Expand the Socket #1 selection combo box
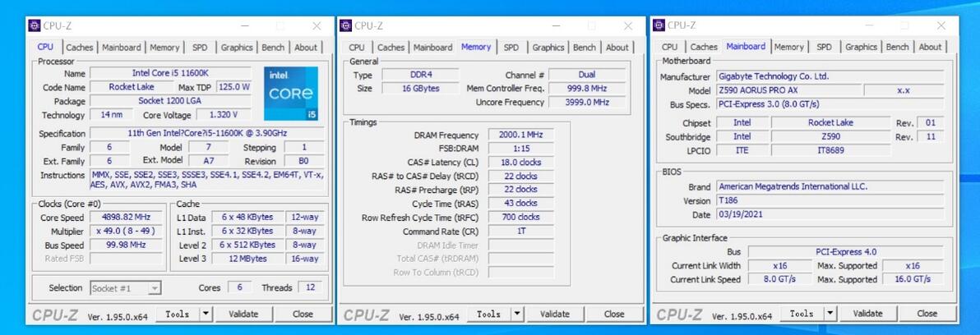Screen dimensions: 980x335 [x=126, y=288]
